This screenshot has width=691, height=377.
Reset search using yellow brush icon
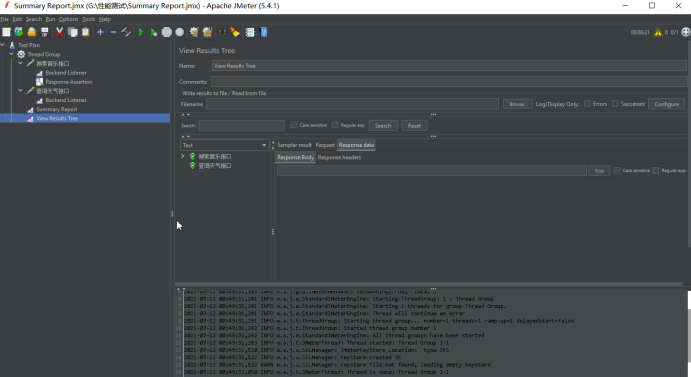click(235, 32)
